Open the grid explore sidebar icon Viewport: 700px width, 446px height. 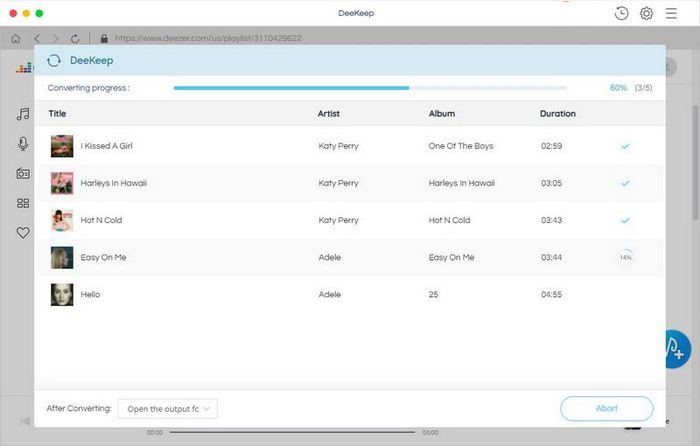23,203
